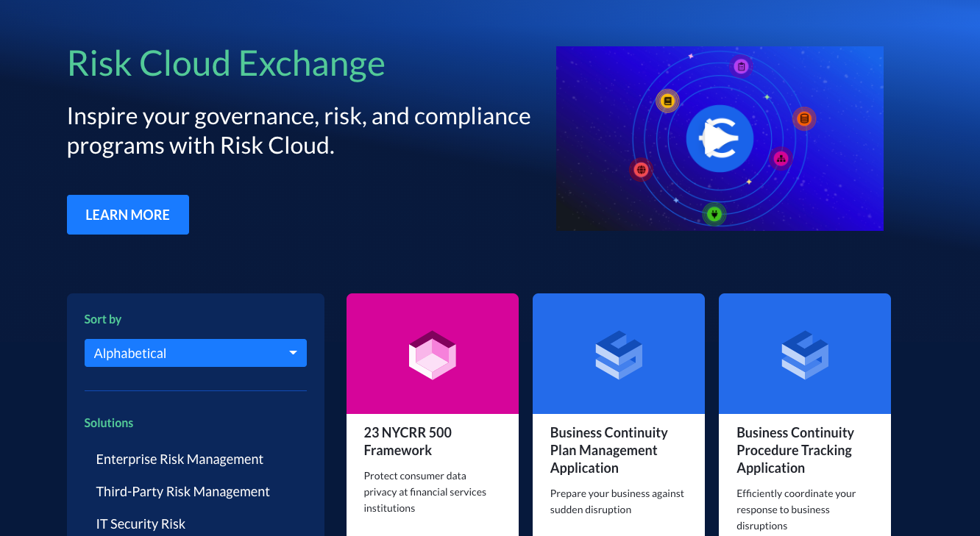The image size is (980, 536).
Task: Click the yellow orbit icon in banner
Action: [667, 101]
